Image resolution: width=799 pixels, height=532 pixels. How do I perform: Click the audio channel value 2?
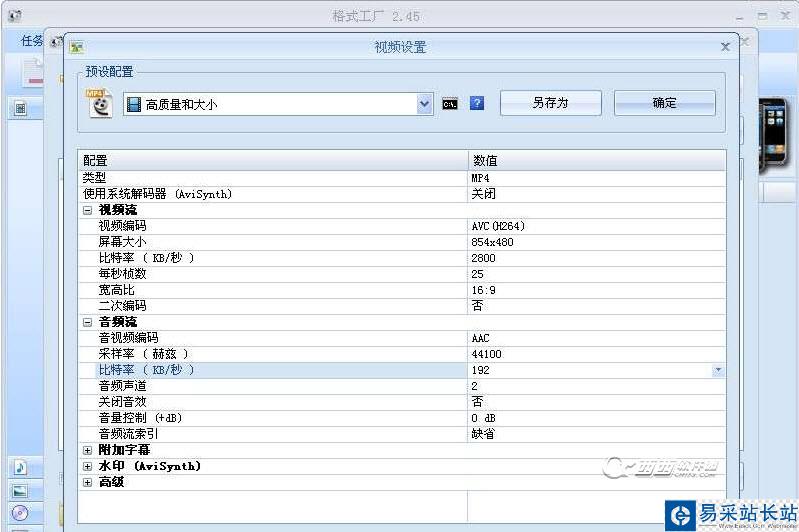pos(597,386)
